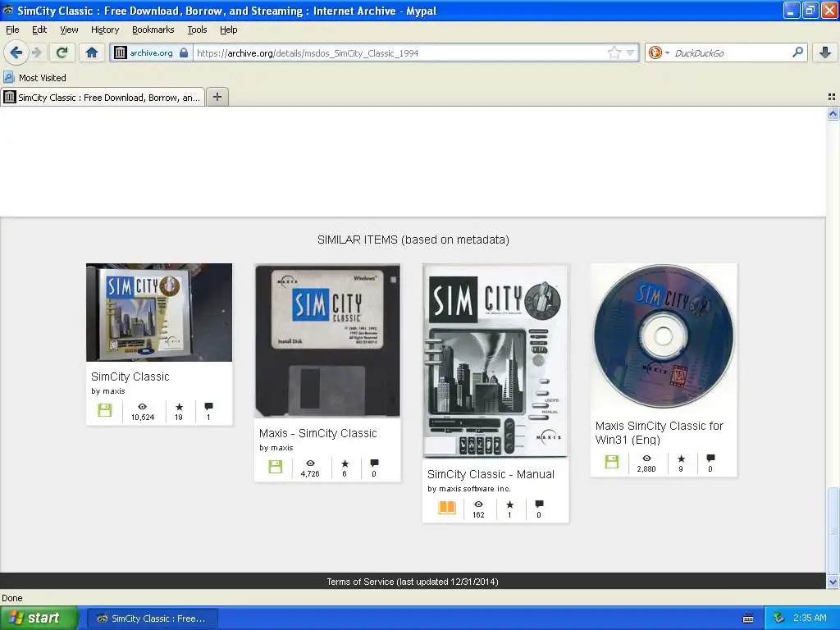
Task: Click software floppy icon on SimCity Classic card
Action: tap(105, 410)
